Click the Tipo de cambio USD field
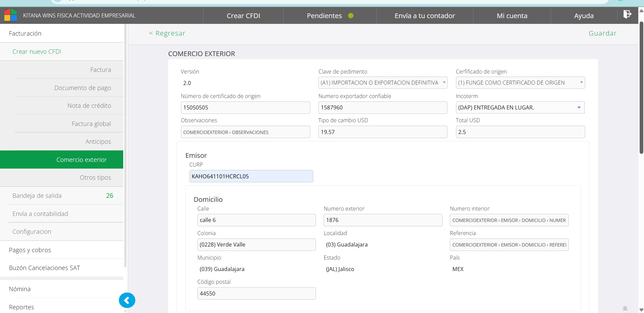644x313 pixels. [x=382, y=132]
